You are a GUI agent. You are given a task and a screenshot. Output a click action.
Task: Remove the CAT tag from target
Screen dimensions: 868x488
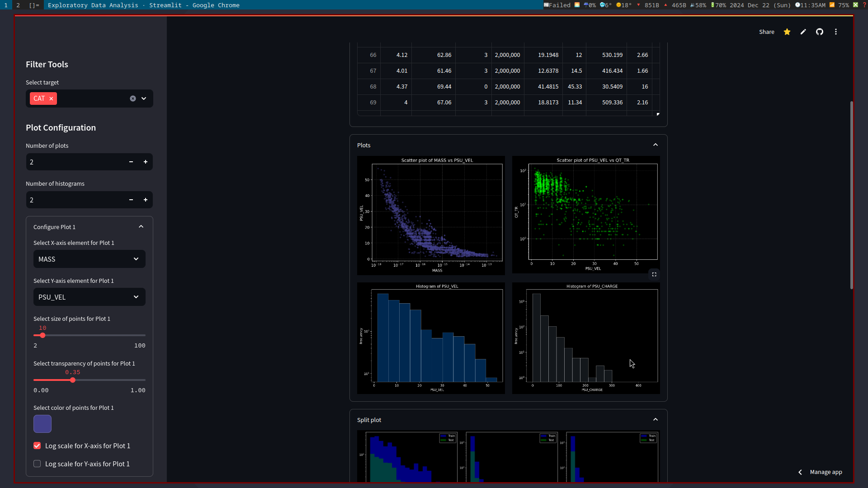coord(51,99)
